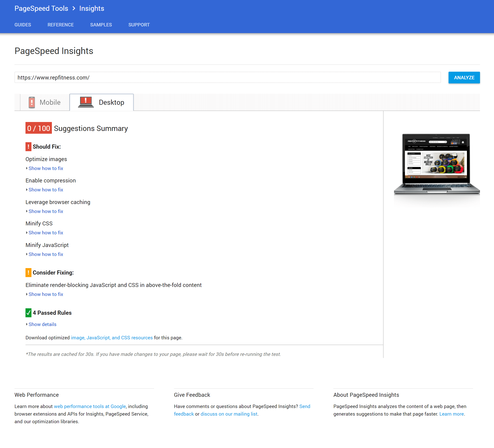The image size is (494, 448).
Task: Open web performance tools at Google link
Action: [90, 406]
